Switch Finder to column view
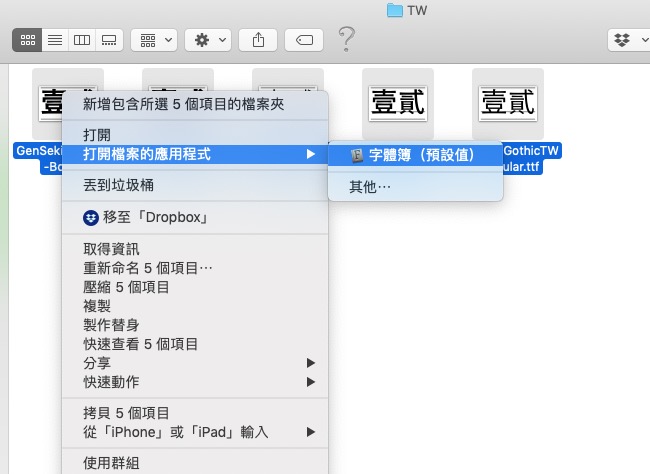Viewport: 650px width, 474px height. [x=82, y=40]
